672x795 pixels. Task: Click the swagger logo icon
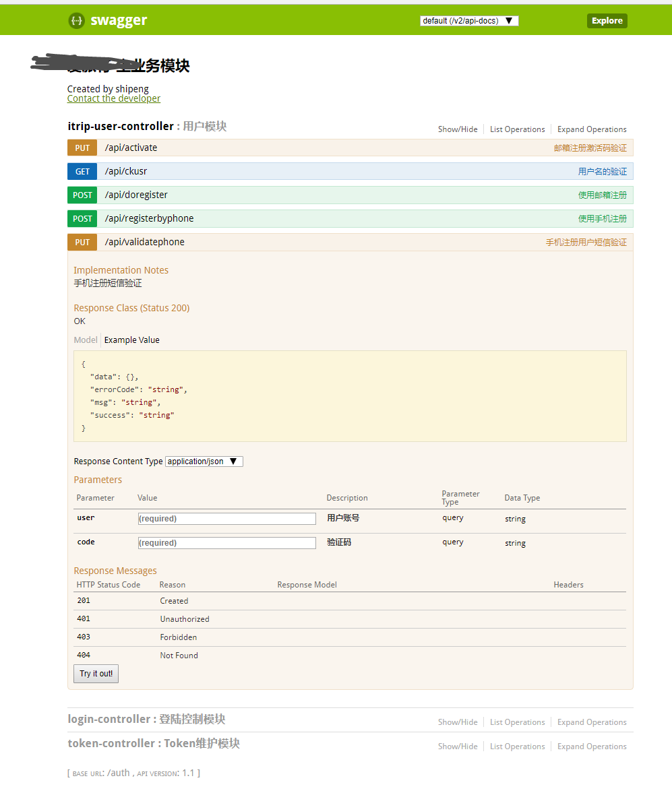point(76,21)
